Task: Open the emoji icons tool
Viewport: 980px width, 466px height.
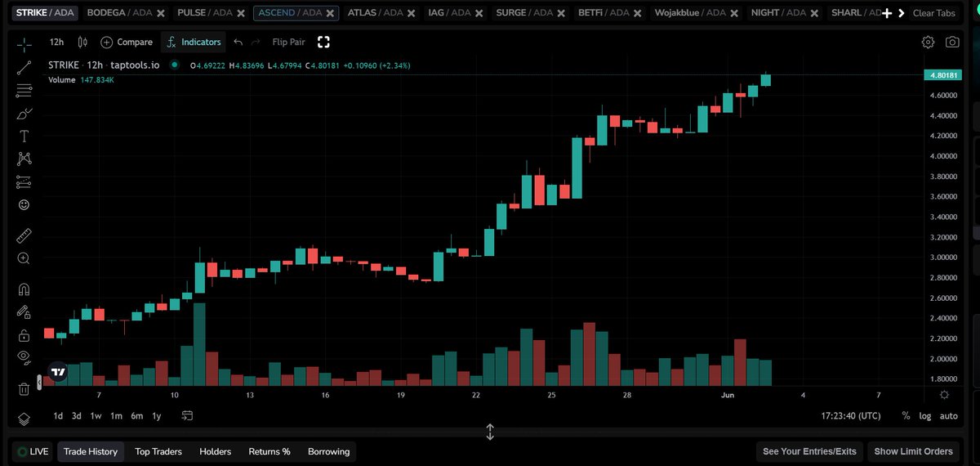Action: click(24, 204)
